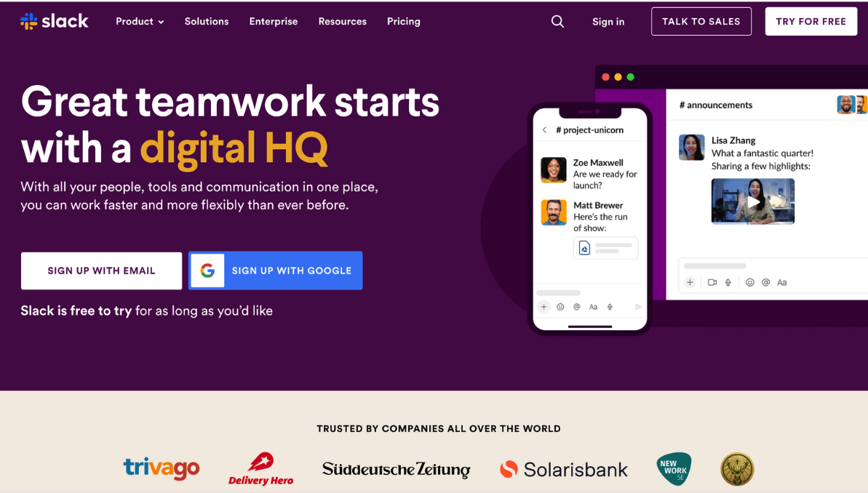Go to the Pricing page

point(404,22)
